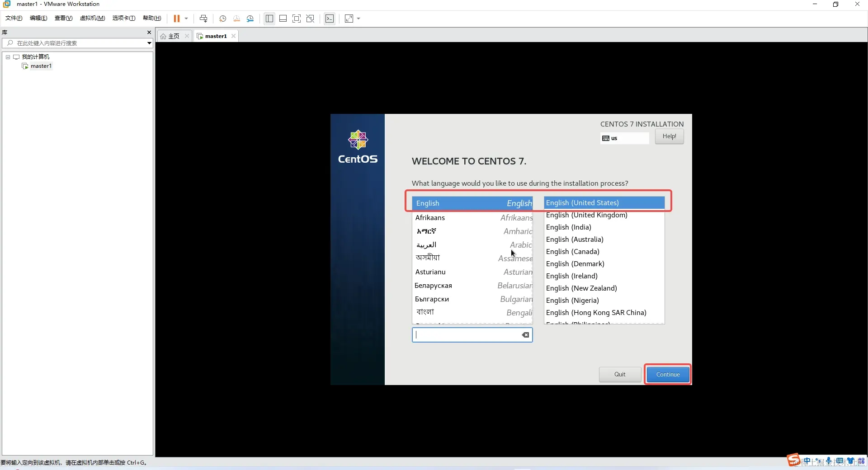Close the master1 tab

tap(233, 36)
